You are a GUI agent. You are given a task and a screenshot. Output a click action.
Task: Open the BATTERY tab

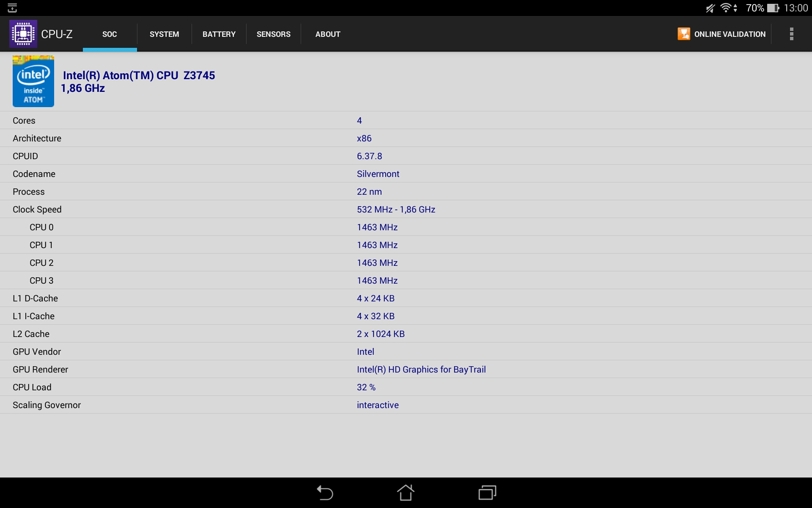pos(219,34)
